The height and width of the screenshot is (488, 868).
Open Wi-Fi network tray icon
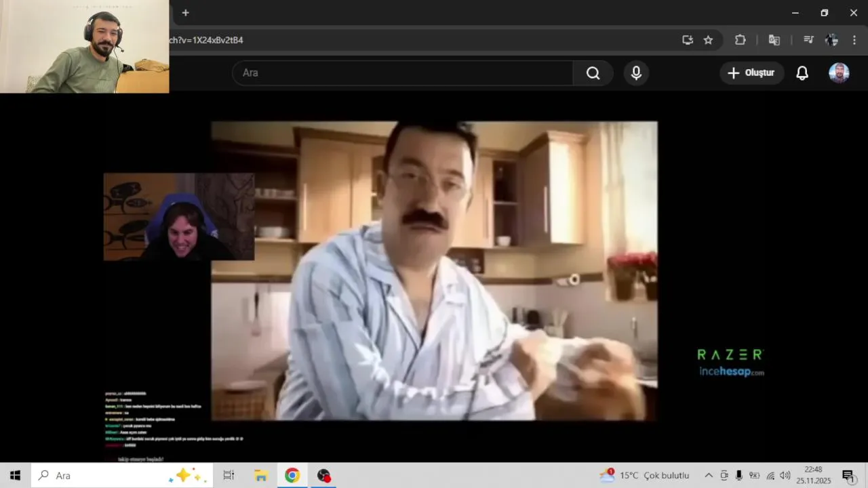point(770,475)
